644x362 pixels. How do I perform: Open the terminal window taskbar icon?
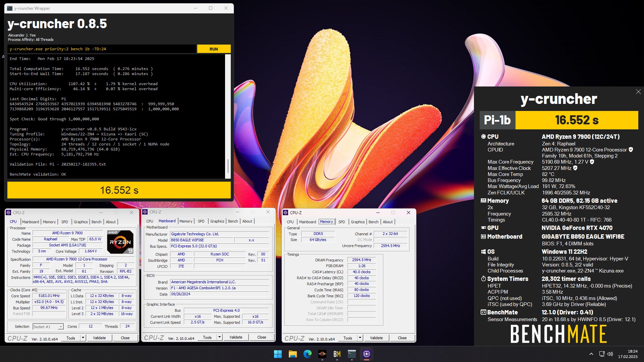coord(352,354)
